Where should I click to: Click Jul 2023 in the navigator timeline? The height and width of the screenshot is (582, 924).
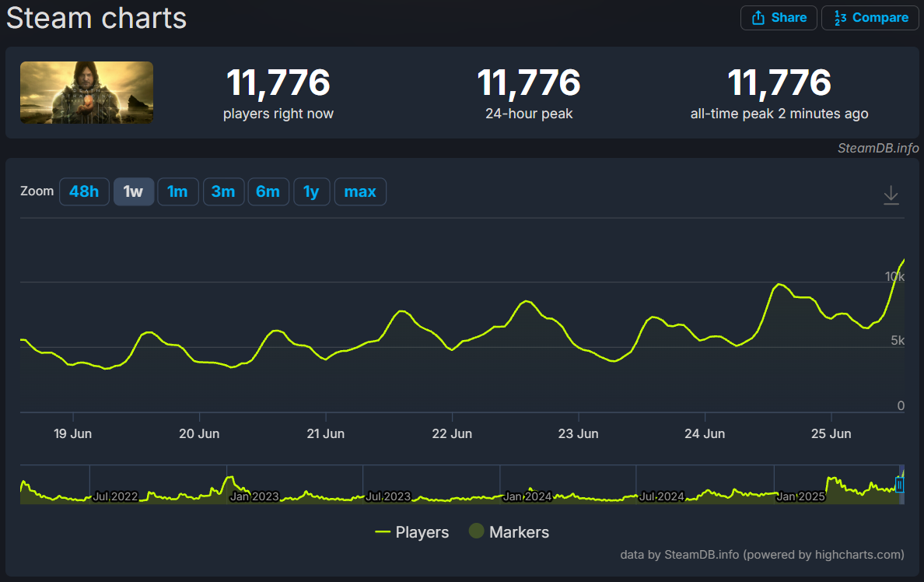coord(388,496)
